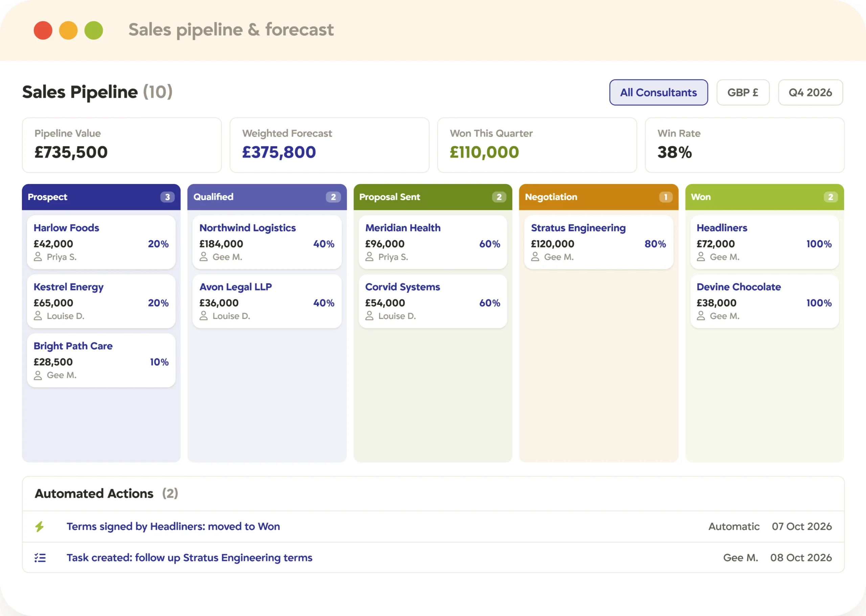Screen dimensions: 866x616
Task: Click the person icon on Corvid Systems card
Action: click(369, 316)
